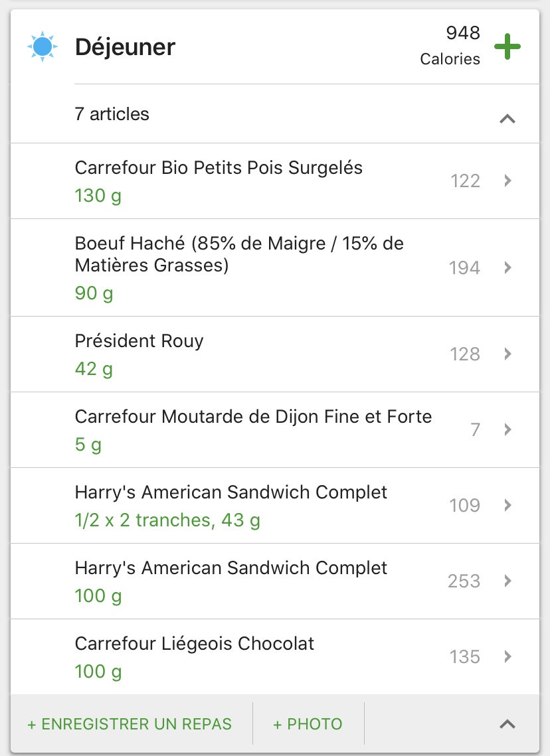550x756 pixels.
Task: Open Président Rouy details chevron
Action: coord(507,354)
